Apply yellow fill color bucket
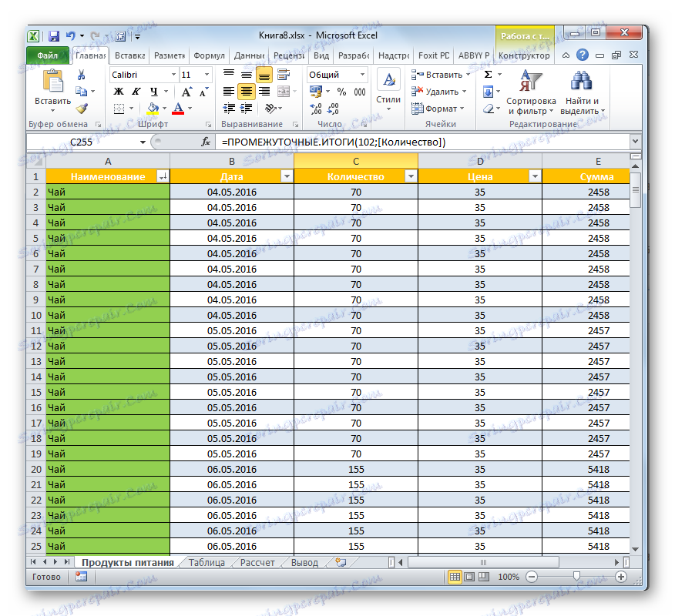Screen dimensions: 675x616 coord(153,109)
